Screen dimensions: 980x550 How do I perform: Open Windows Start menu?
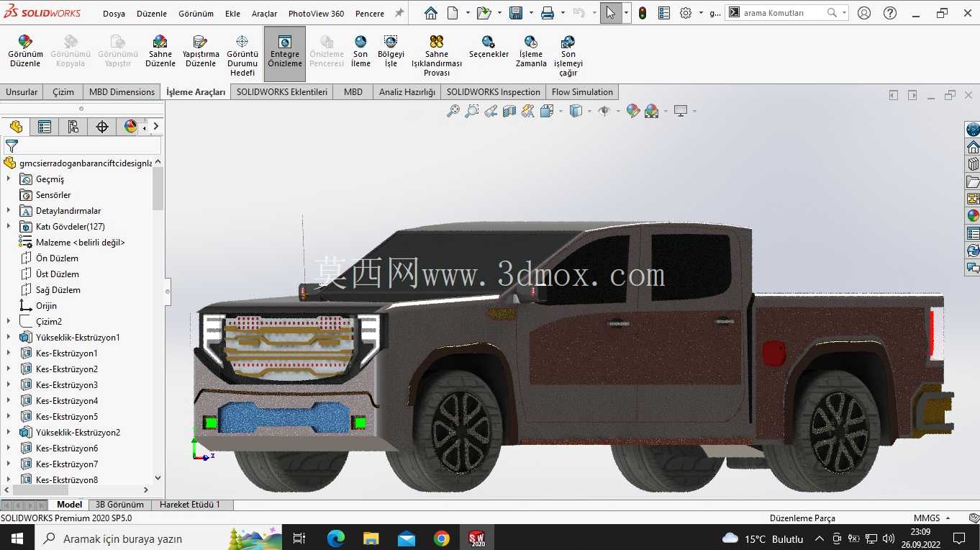click(x=17, y=538)
